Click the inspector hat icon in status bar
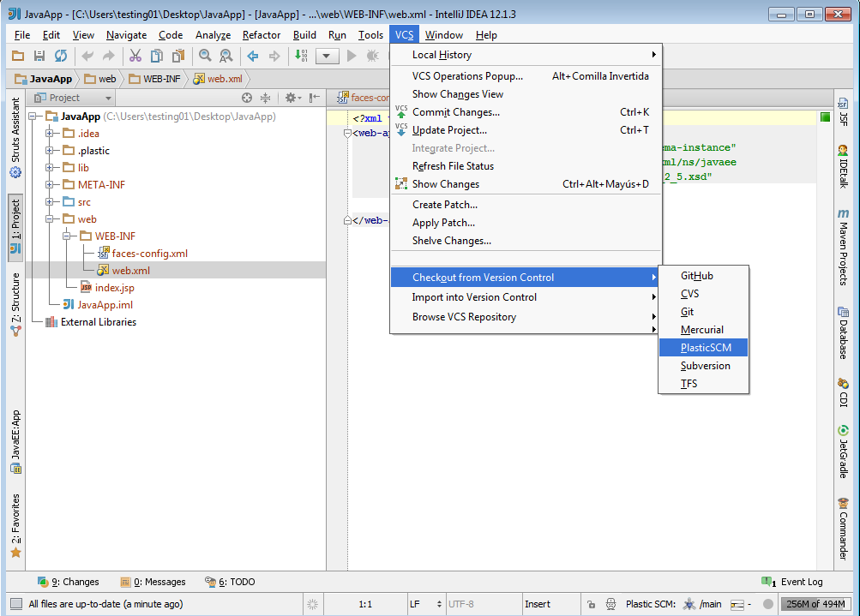The image size is (860, 616). (x=610, y=604)
